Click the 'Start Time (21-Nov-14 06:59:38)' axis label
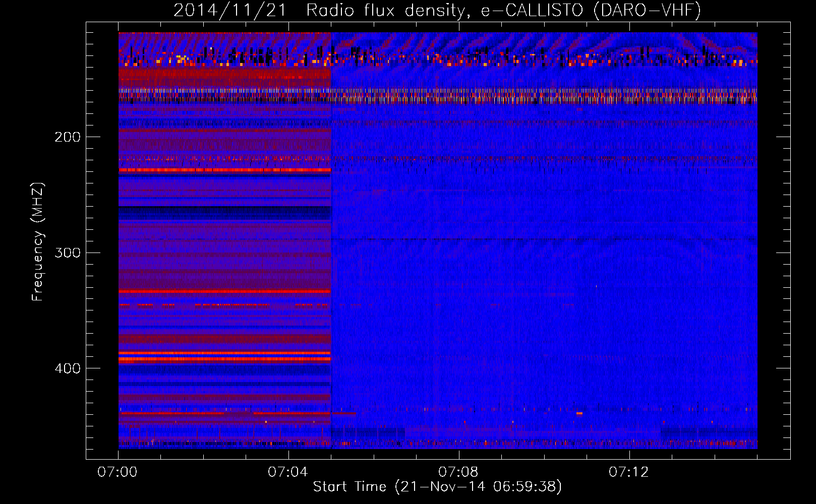This screenshot has height=504, width=816. [x=437, y=487]
